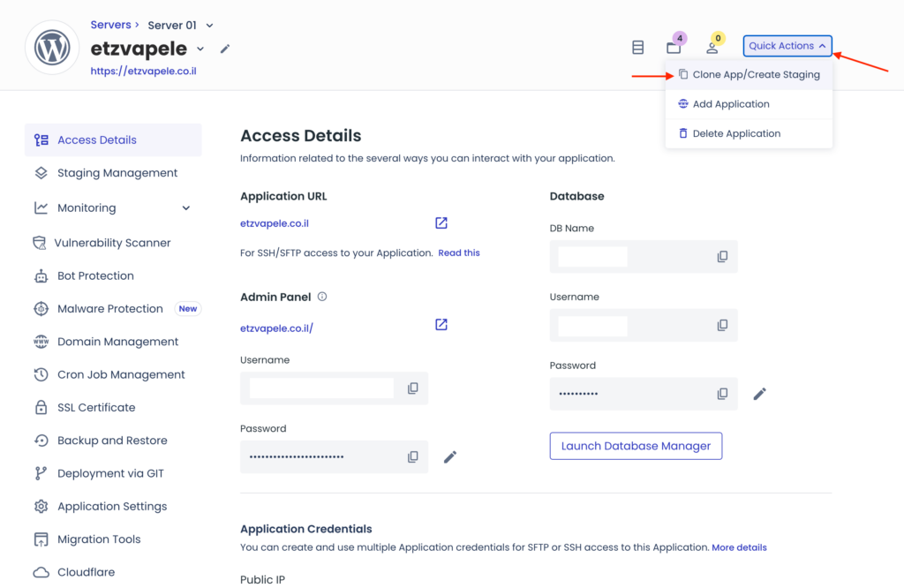The height and width of the screenshot is (588, 904).
Task: Click the Admin Panel Username field
Action: [x=335, y=388]
